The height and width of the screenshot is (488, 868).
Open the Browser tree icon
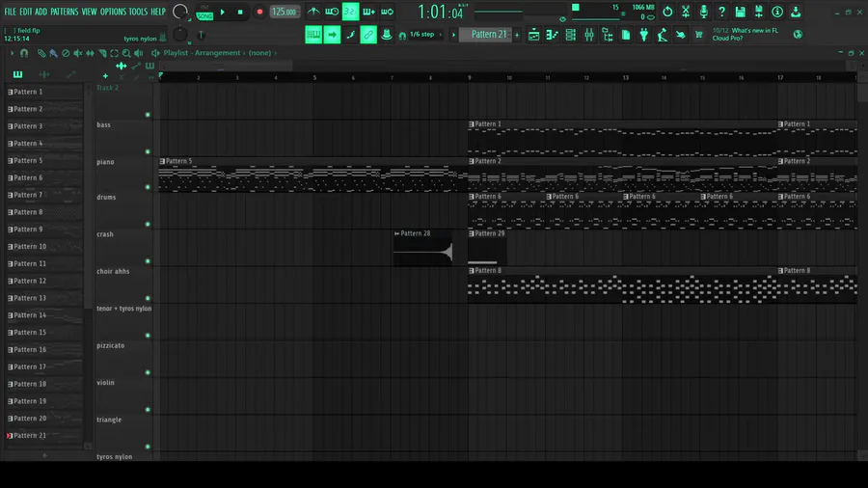608,35
